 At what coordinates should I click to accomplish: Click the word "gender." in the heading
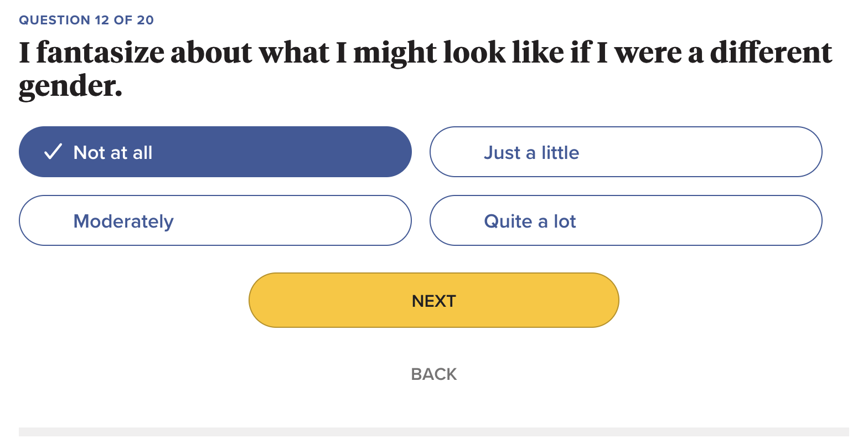[70, 86]
